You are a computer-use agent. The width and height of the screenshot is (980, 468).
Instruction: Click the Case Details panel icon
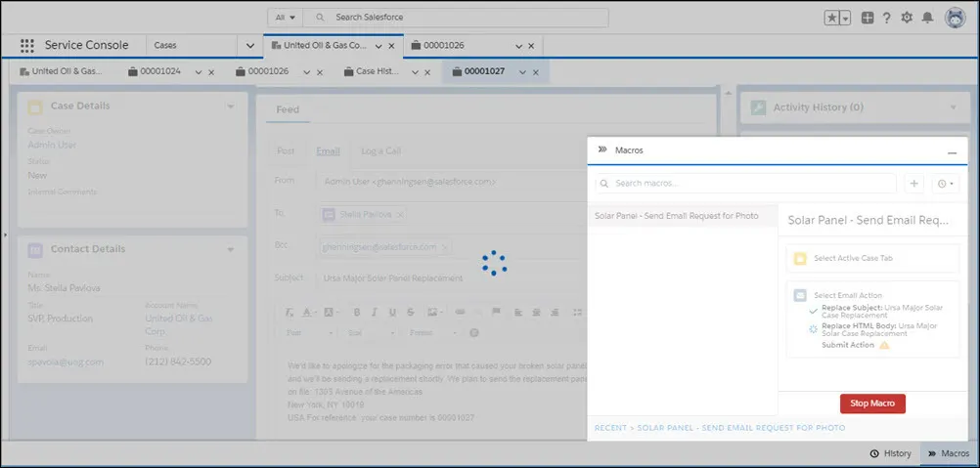[35, 106]
